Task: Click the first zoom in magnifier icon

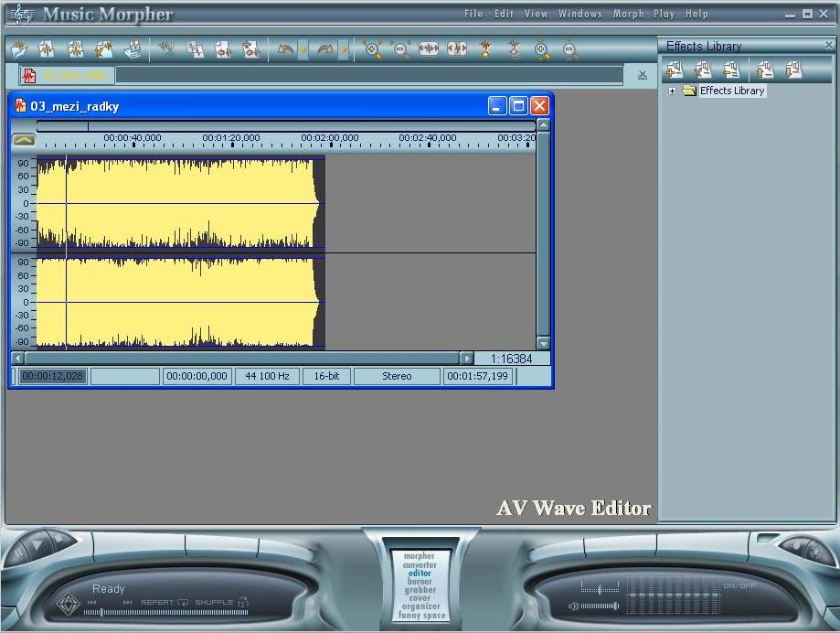Action: (372, 49)
